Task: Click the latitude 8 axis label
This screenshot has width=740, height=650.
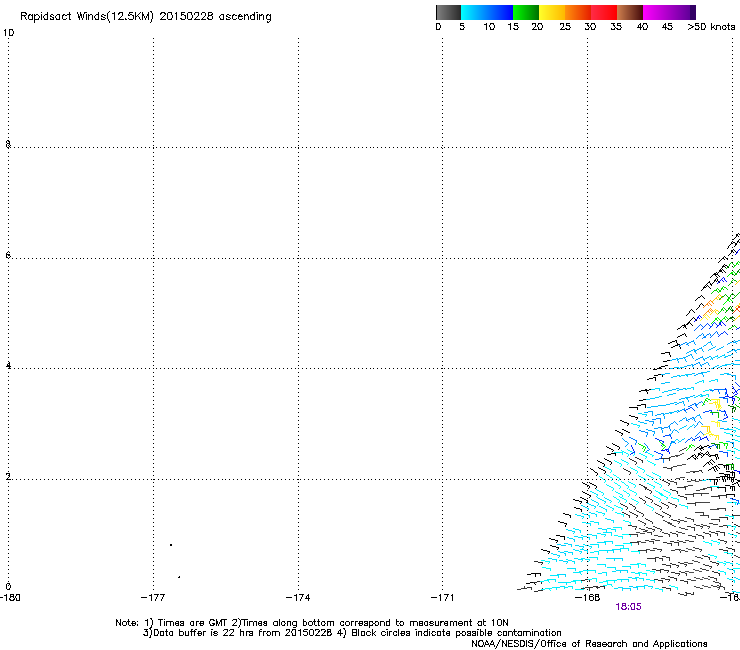Action: click(x=8, y=144)
